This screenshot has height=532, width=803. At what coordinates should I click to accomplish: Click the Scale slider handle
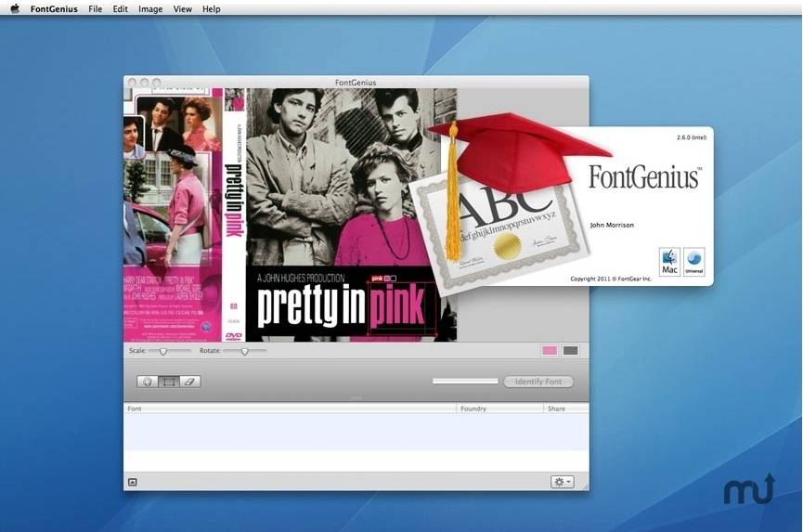tap(163, 351)
